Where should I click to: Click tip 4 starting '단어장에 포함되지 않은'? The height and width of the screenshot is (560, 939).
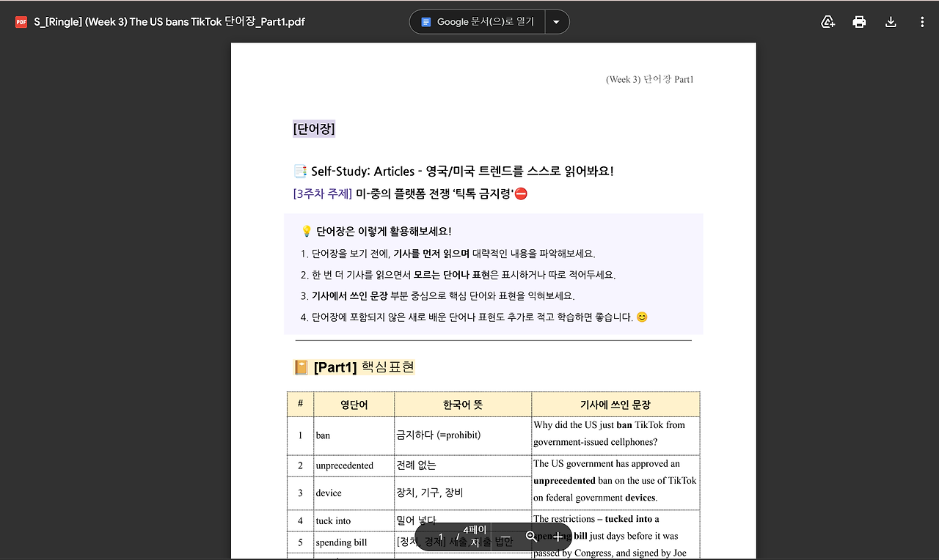click(474, 317)
